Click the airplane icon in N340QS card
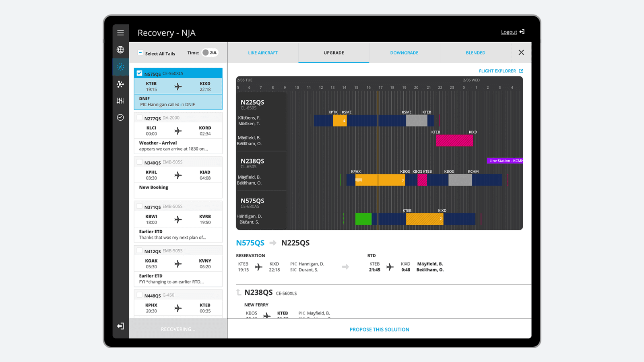The width and height of the screenshot is (644, 362). click(x=178, y=175)
